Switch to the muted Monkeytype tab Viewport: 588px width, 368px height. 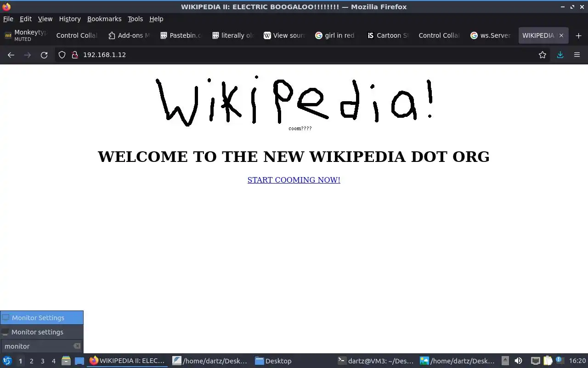[x=25, y=35]
